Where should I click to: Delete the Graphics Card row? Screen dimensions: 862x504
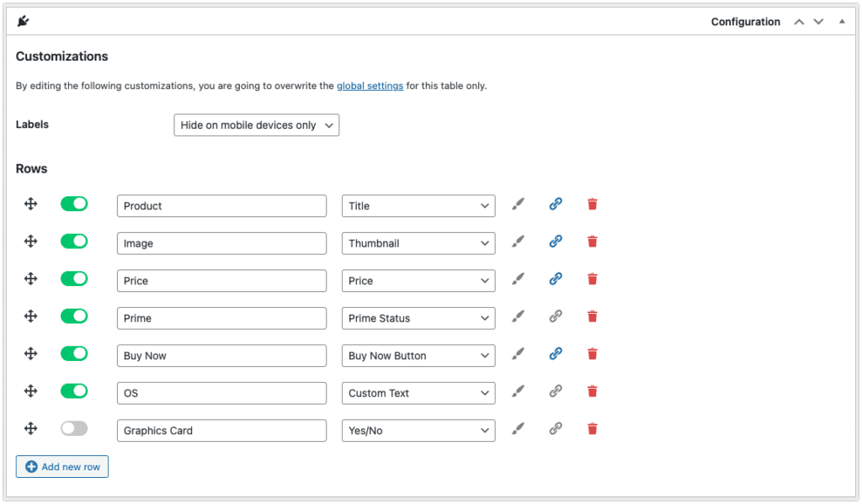(x=592, y=429)
